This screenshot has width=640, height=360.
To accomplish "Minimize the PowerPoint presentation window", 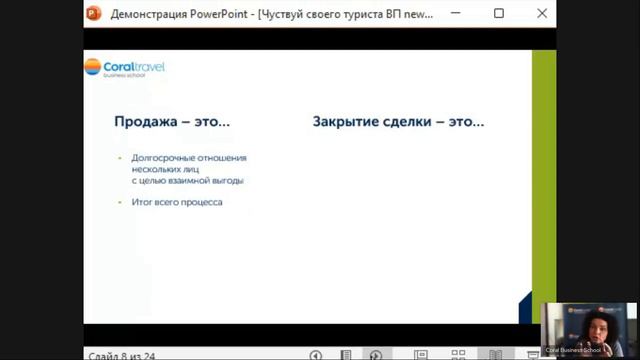I will point(456,13).
